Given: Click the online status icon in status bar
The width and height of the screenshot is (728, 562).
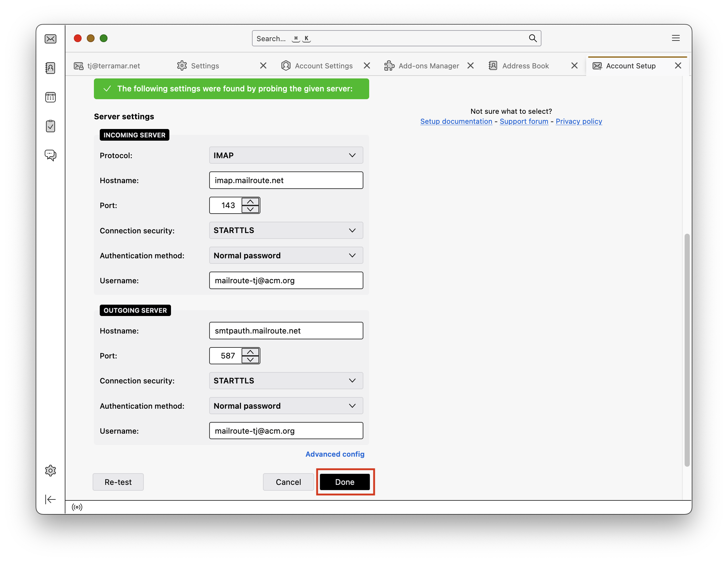Looking at the screenshot, I should click(x=77, y=507).
